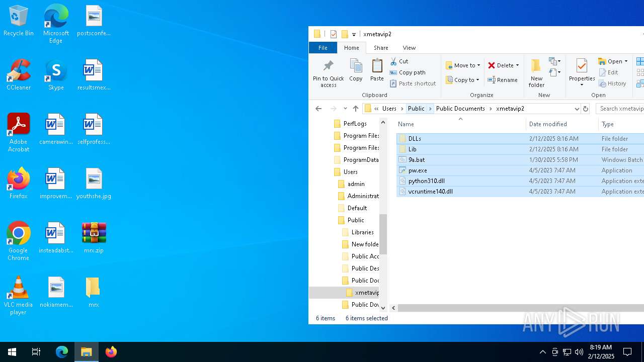Refresh the current folder view
This screenshot has height=362, width=644.
(585, 109)
